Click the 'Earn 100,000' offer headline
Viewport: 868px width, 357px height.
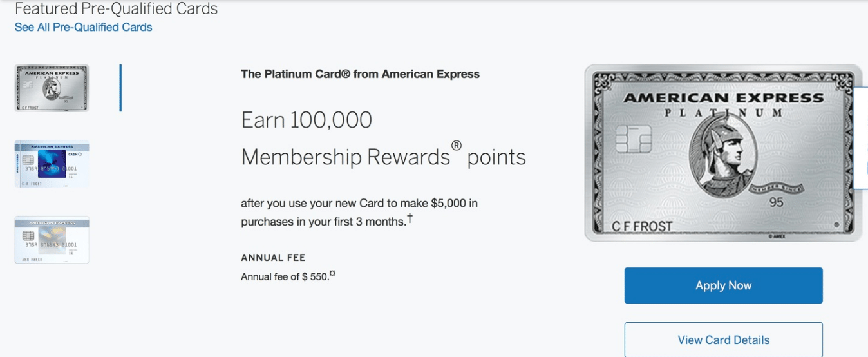tap(307, 120)
